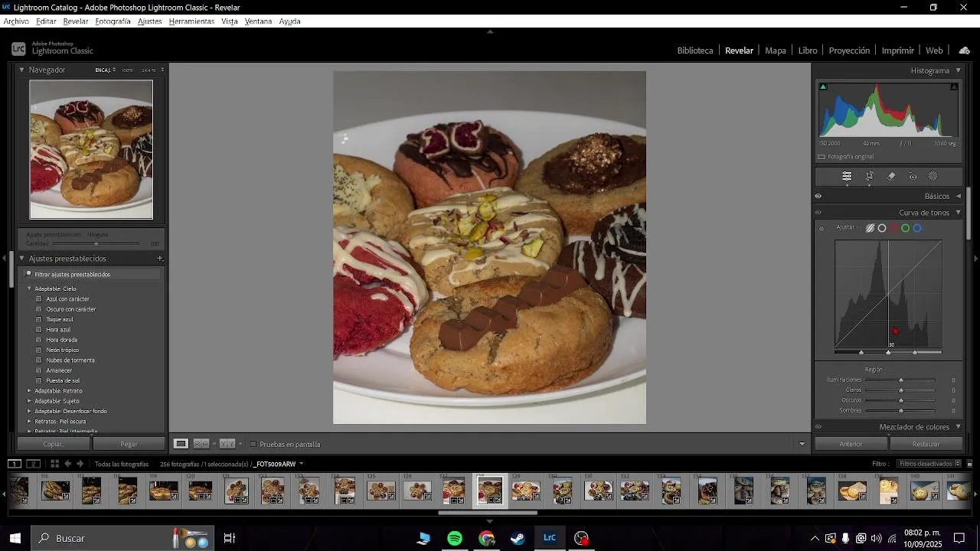Click the Restaurar button

[x=926, y=444]
